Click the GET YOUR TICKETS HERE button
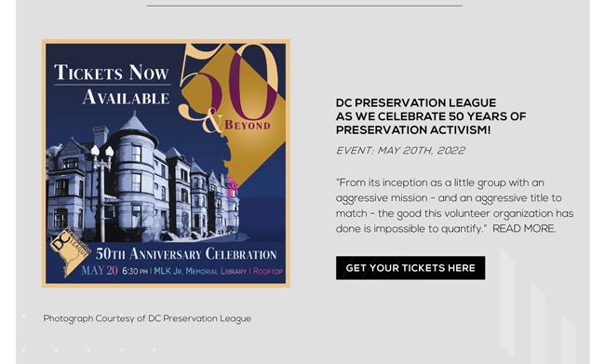 (x=410, y=268)
